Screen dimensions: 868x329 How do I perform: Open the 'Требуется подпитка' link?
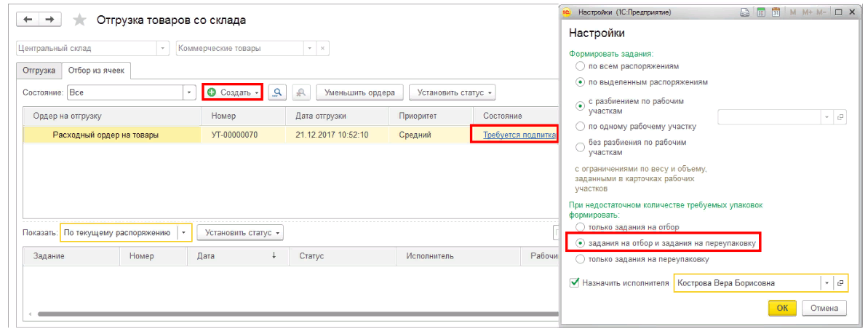pos(519,135)
